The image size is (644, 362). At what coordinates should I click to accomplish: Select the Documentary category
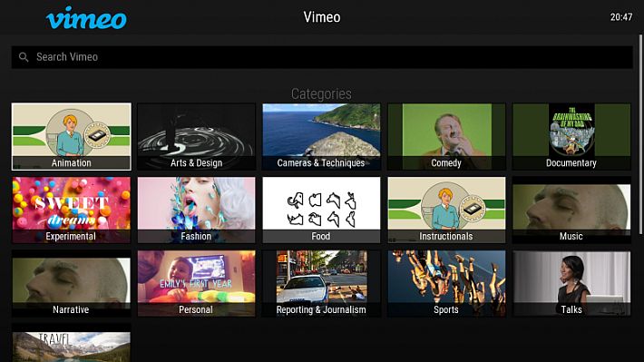pos(571,136)
